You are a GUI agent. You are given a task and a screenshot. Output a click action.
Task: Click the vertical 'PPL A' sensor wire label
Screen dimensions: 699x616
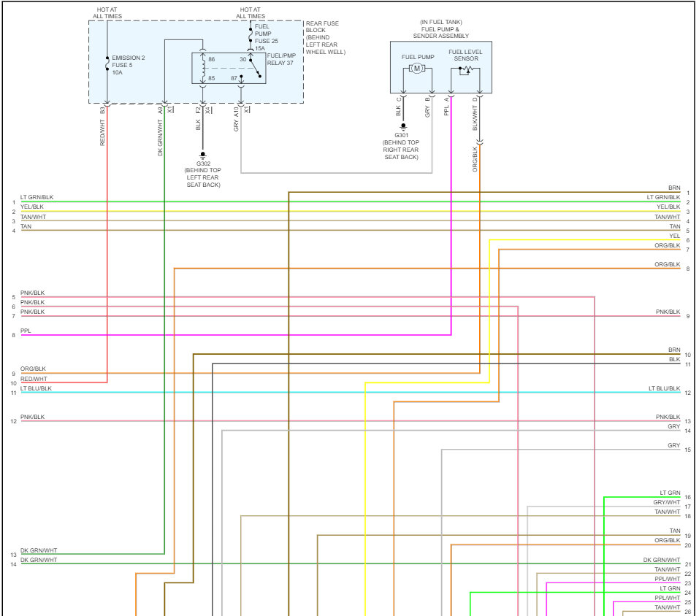[x=446, y=107]
